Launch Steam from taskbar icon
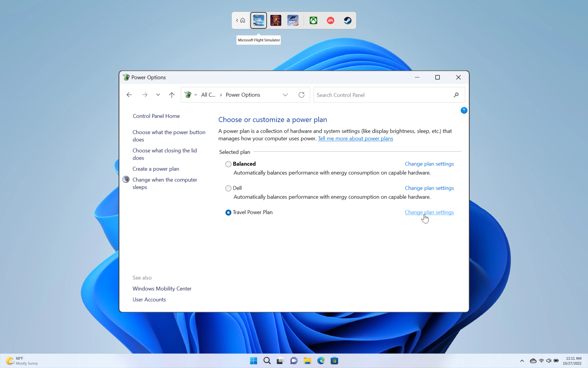The height and width of the screenshot is (368, 588). coord(347,20)
